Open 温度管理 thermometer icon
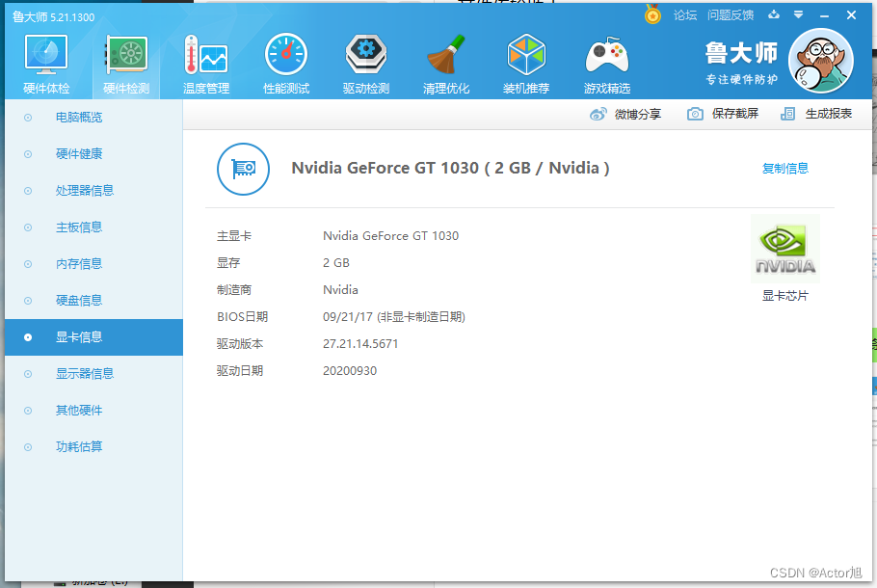This screenshot has height=588, width=877. (206, 55)
